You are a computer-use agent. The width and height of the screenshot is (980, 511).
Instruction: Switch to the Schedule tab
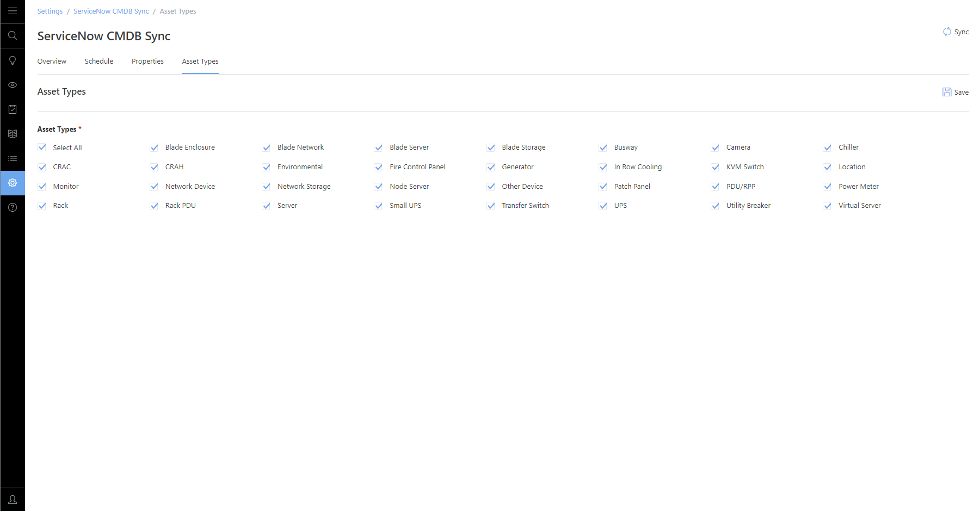pos(99,61)
